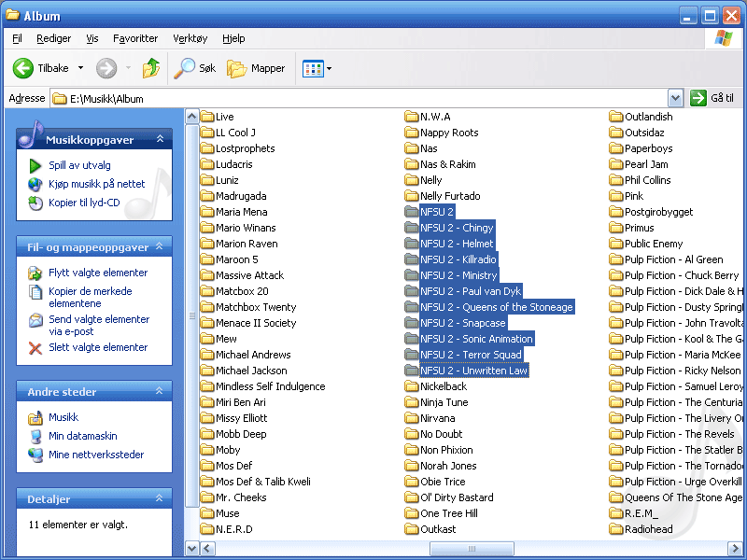Click the views layout icon
The width and height of the screenshot is (747, 560).
coord(313,68)
